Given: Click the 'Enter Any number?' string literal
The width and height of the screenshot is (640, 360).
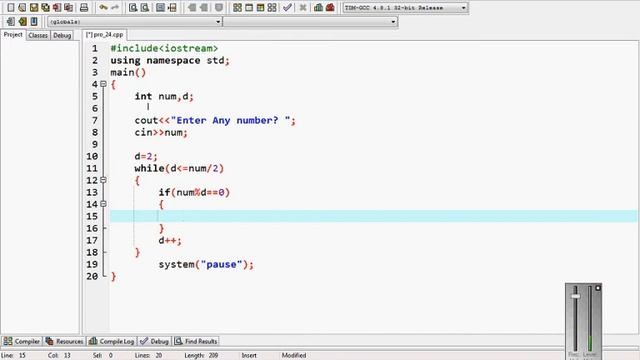Looking at the screenshot, I should point(231,120).
